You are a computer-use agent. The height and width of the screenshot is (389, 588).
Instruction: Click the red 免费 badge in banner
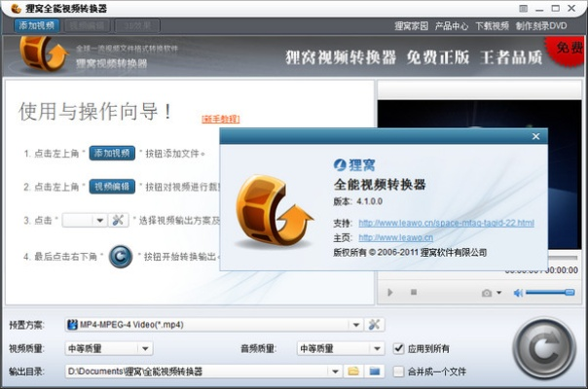click(566, 51)
